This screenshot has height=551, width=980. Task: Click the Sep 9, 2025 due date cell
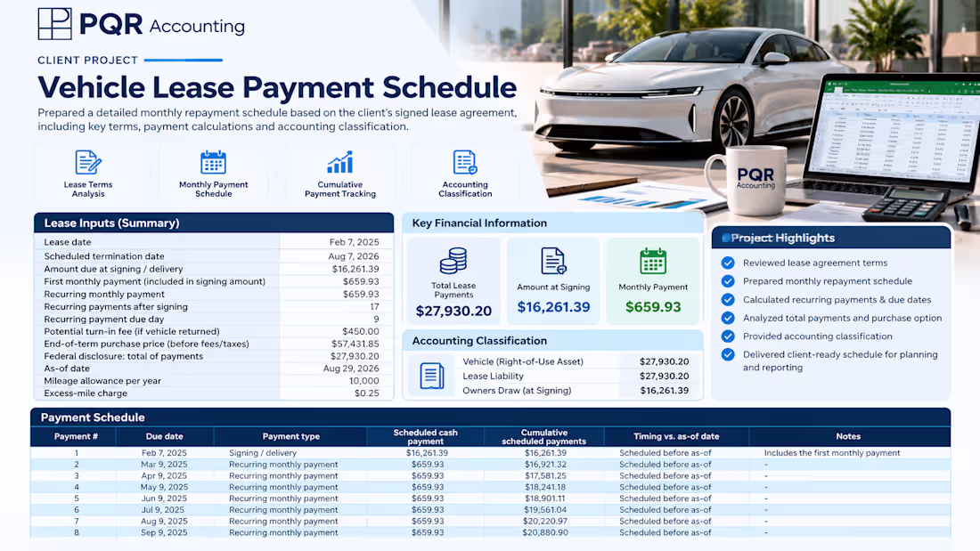click(x=165, y=533)
